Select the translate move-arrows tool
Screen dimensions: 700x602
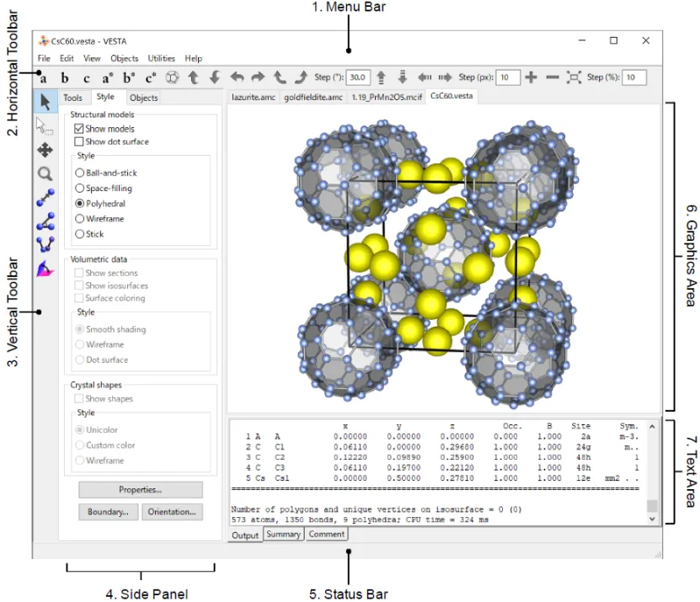[45, 150]
